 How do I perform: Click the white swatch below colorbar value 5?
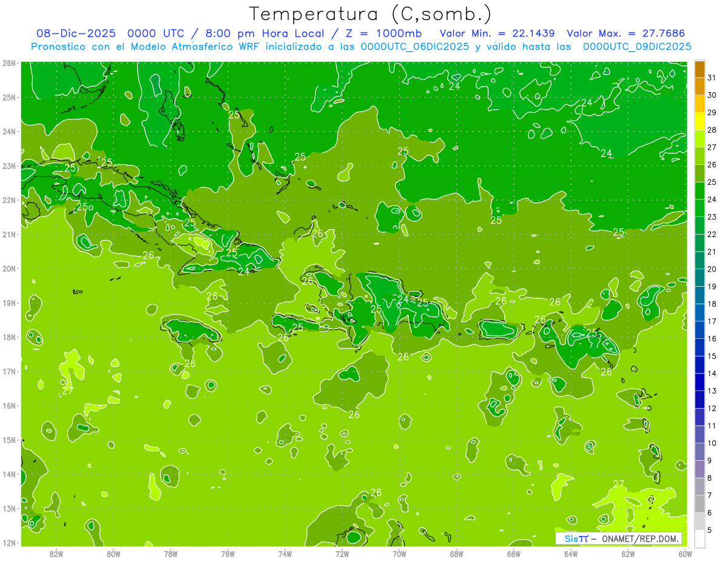(x=699, y=538)
